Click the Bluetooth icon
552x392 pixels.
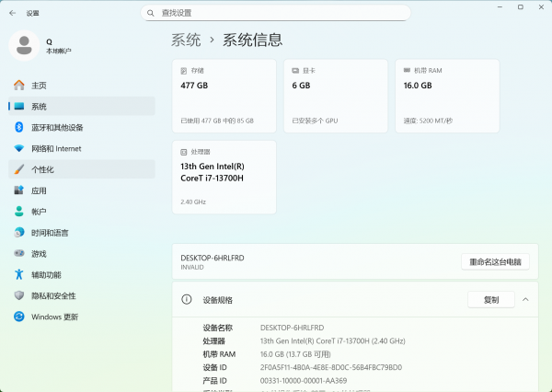(x=19, y=127)
